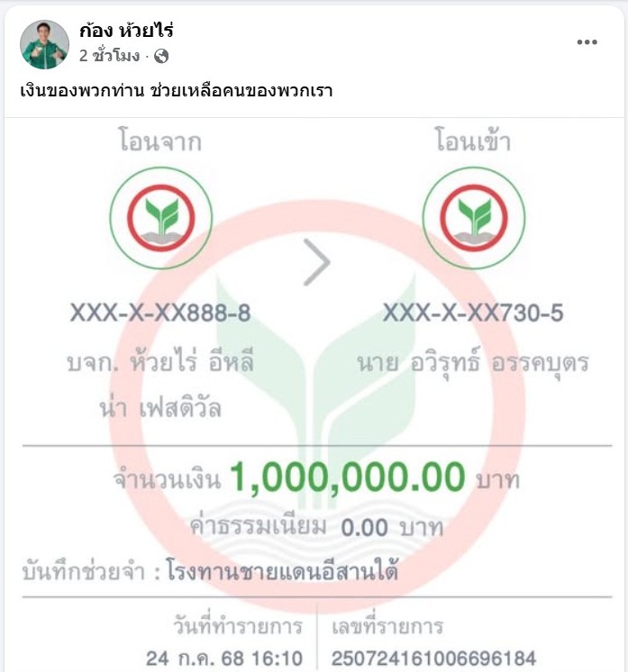628x672 pixels.
Task: Click the sender Kasikorn bank logo
Action: [160, 218]
